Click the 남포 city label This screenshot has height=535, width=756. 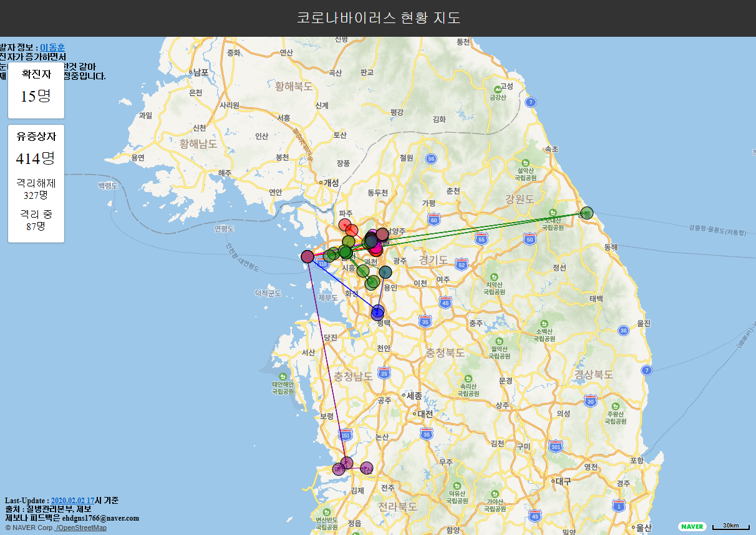[200, 72]
